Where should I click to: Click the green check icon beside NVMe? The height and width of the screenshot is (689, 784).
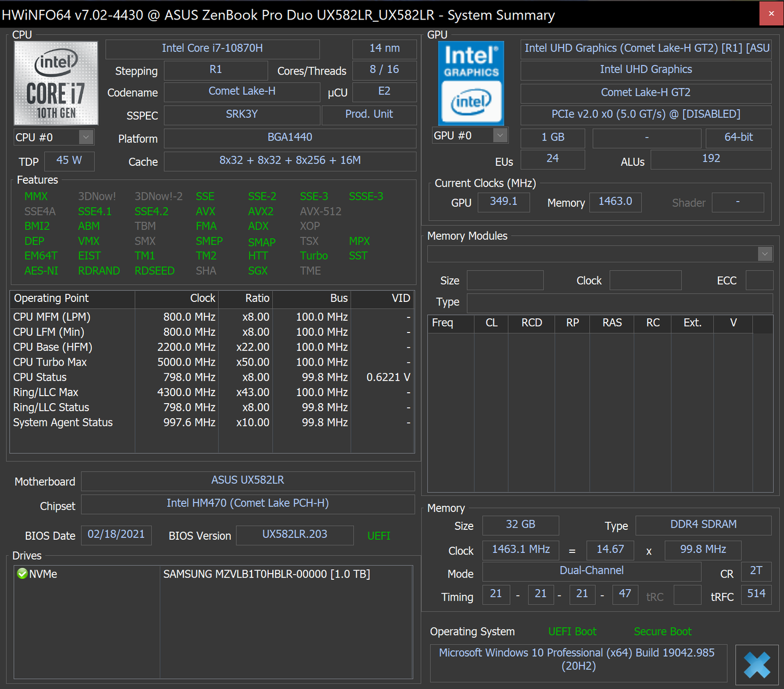point(22,574)
